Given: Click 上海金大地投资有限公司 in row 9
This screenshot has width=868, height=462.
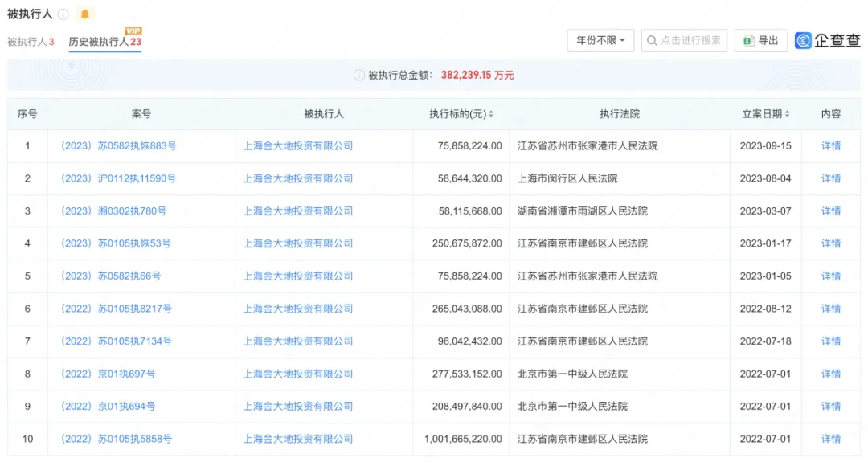Looking at the screenshot, I should pos(298,406).
